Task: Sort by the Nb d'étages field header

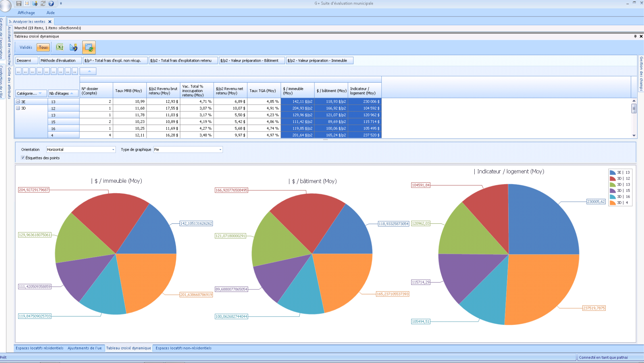Action: [x=63, y=93]
